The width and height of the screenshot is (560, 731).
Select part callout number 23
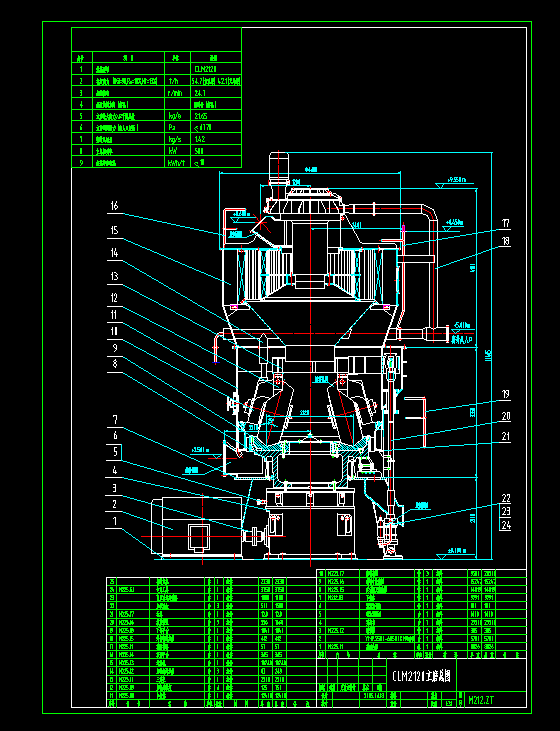click(x=506, y=511)
